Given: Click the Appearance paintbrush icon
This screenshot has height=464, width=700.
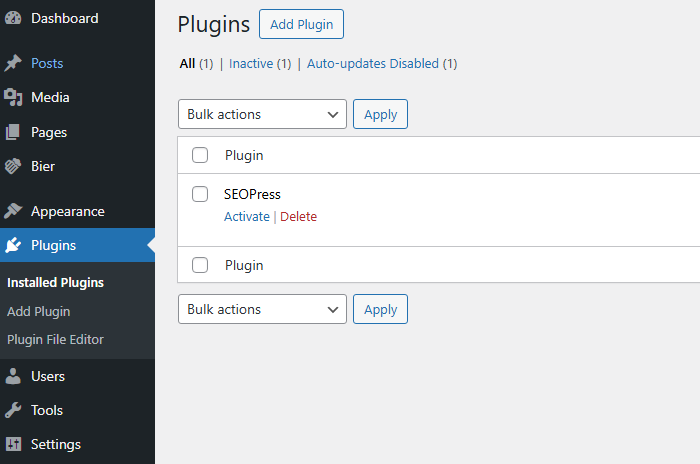Looking at the screenshot, I should 13,211.
